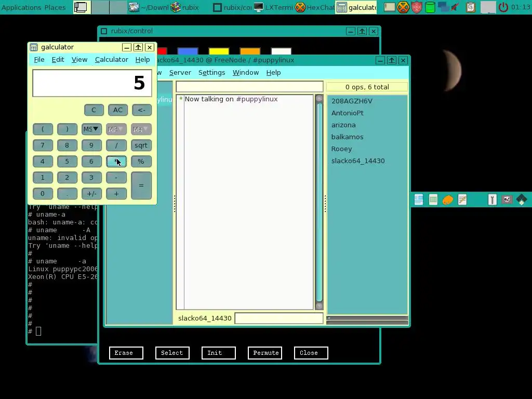Click the HexChat chat vertical scrollbar
The height and width of the screenshot is (399, 532).
click(x=319, y=202)
